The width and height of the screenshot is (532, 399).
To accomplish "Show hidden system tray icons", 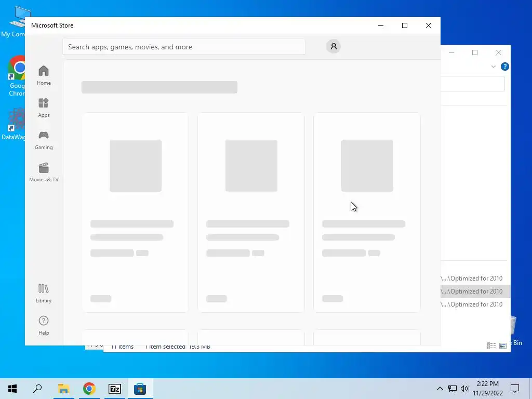I will [440, 389].
